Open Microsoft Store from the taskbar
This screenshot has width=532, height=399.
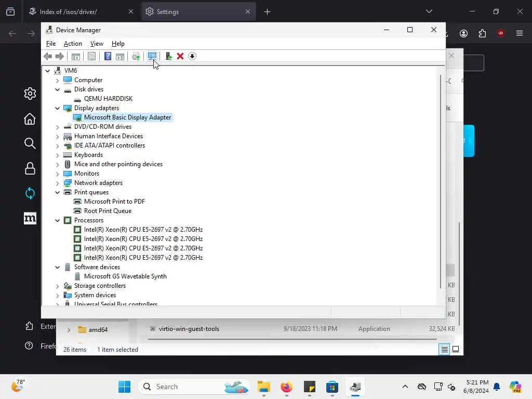point(332,387)
